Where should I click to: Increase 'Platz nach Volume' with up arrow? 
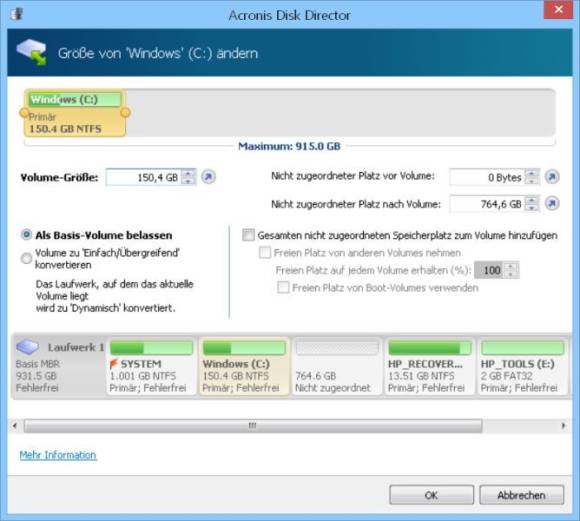coord(532,200)
